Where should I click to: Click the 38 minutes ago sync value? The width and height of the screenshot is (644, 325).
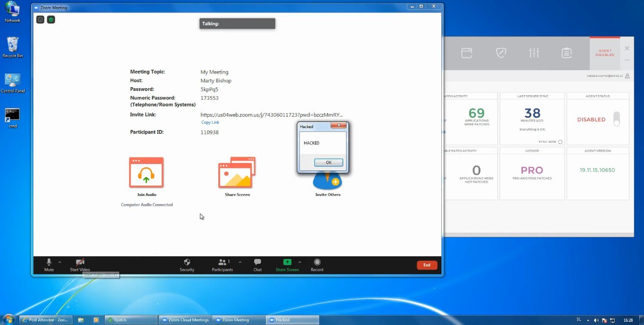[x=532, y=113]
